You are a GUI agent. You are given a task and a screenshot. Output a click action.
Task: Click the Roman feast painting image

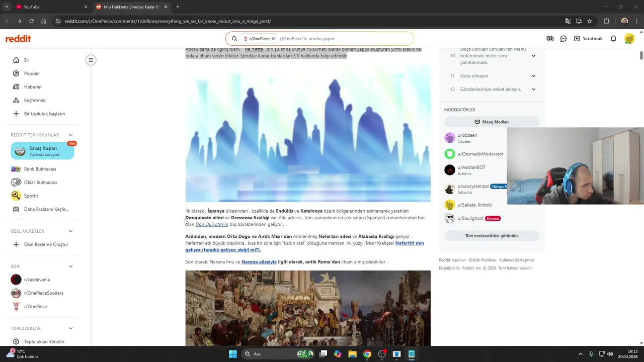(308, 308)
